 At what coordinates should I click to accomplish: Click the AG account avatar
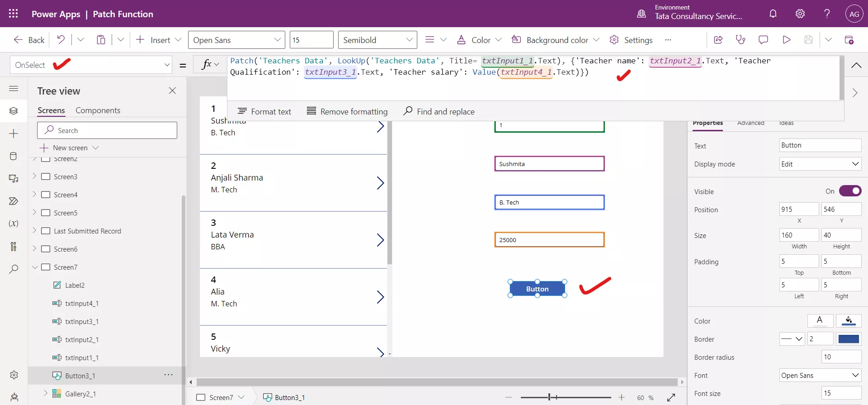pyautogui.click(x=854, y=14)
